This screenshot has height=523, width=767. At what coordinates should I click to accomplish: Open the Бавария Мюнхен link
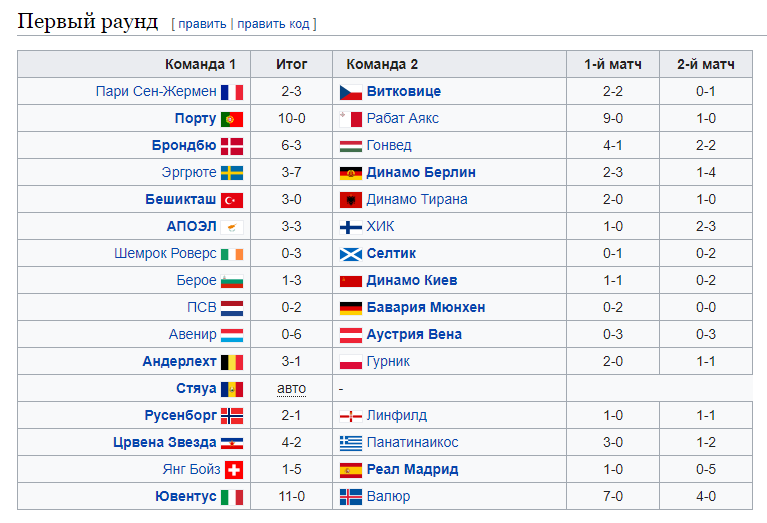coord(426,308)
